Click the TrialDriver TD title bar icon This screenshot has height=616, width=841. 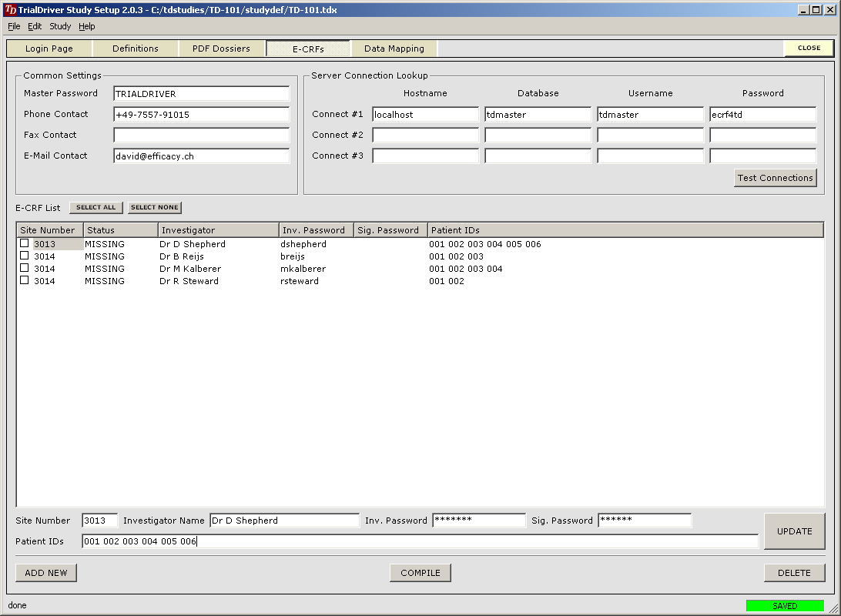(x=10, y=10)
